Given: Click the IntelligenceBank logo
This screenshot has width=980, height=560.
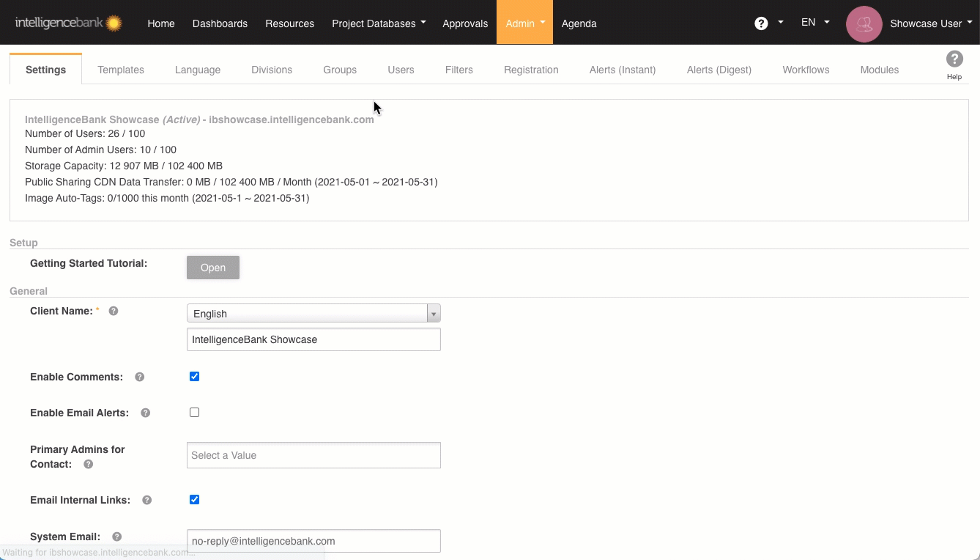Looking at the screenshot, I should (68, 23).
